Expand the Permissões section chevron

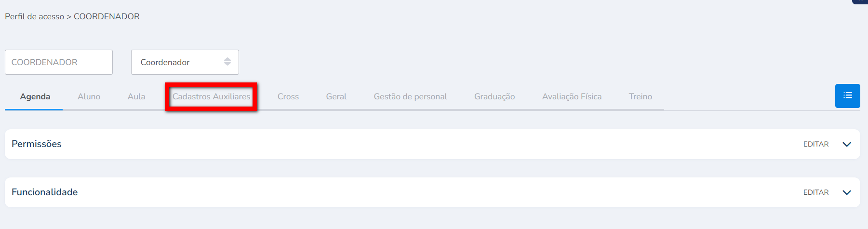click(x=846, y=144)
